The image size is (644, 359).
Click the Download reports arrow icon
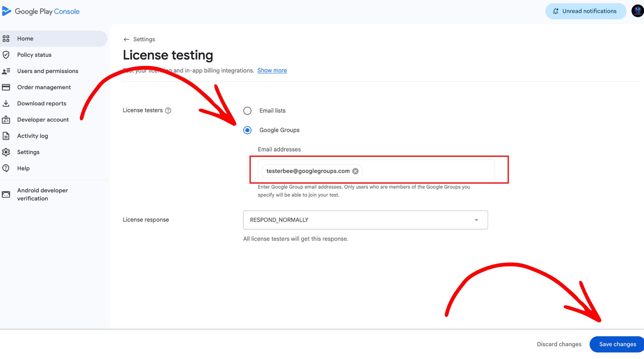[x=6, y=103]
